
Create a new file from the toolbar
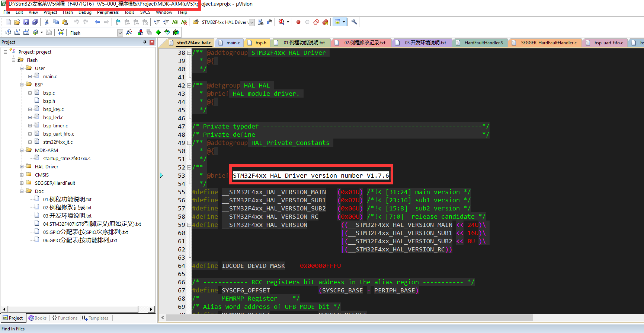click(x=8, y=22)
